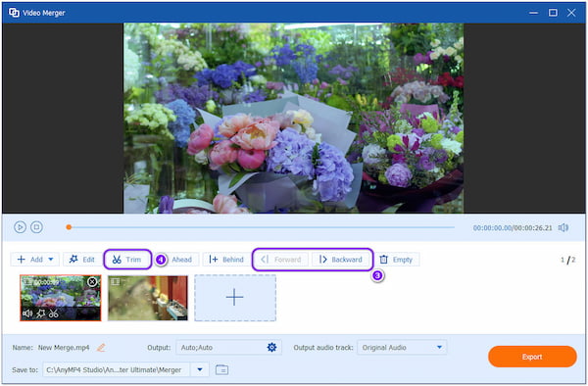Rename output with the pencil icon

[101, 348]
